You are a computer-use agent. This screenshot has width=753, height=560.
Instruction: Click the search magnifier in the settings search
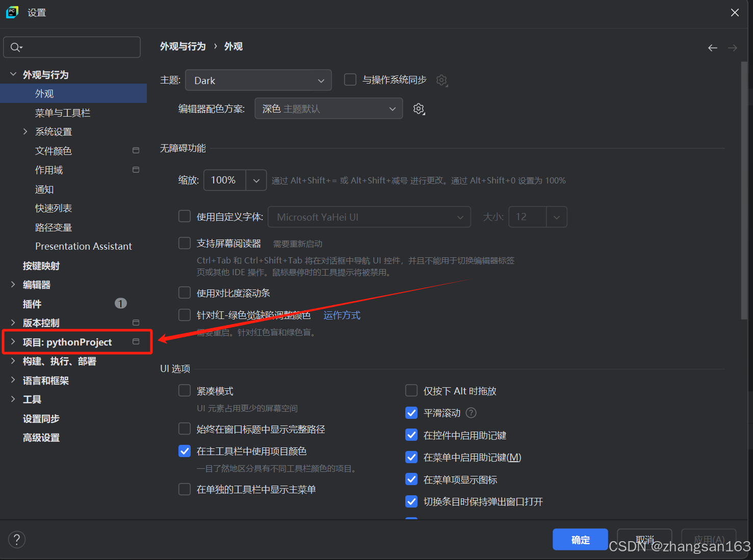(15, 47)
